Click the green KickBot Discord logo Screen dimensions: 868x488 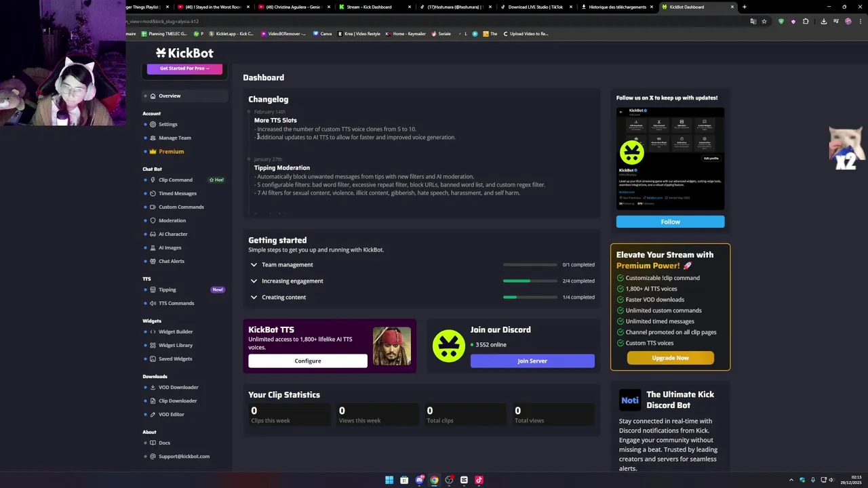pyautogui.click(x=449, y=346)
